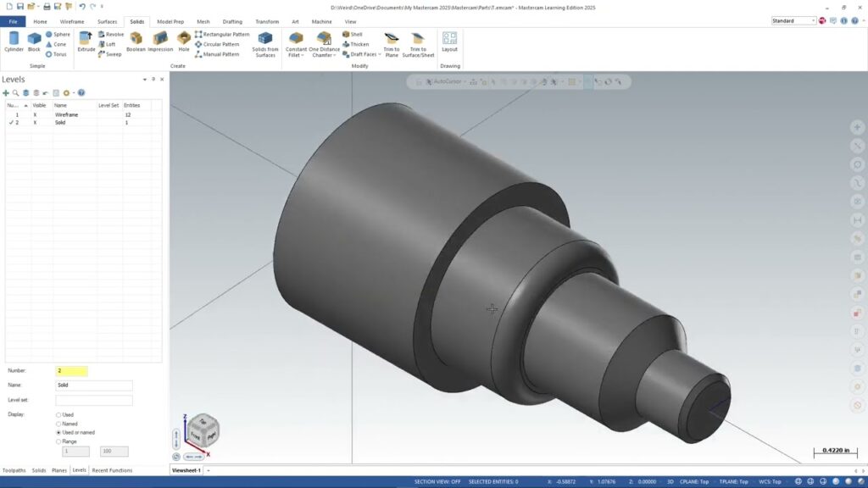Open the Boolean solids tool

[136, 41]
